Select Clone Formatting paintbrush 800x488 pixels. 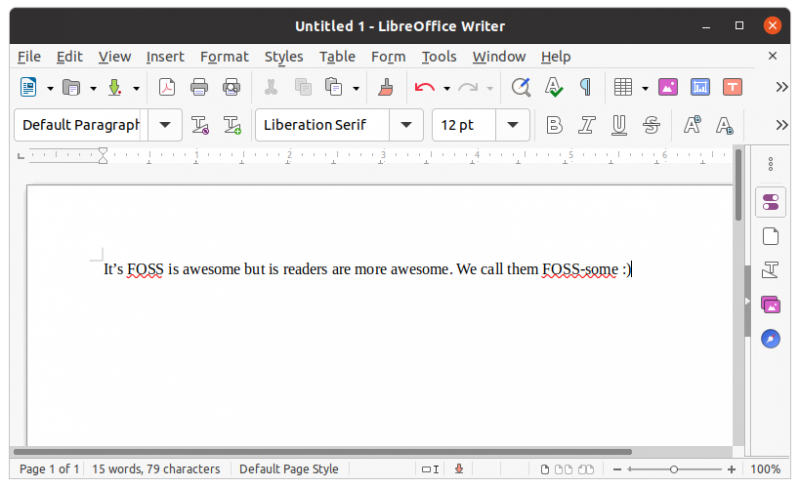(386, 88)
